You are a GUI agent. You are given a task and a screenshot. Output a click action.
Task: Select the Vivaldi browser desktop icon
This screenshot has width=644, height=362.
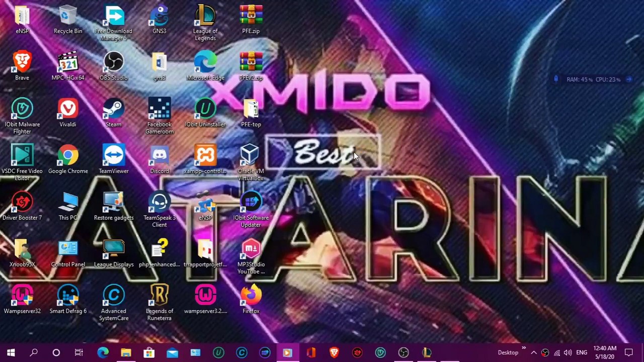(68, 113)
